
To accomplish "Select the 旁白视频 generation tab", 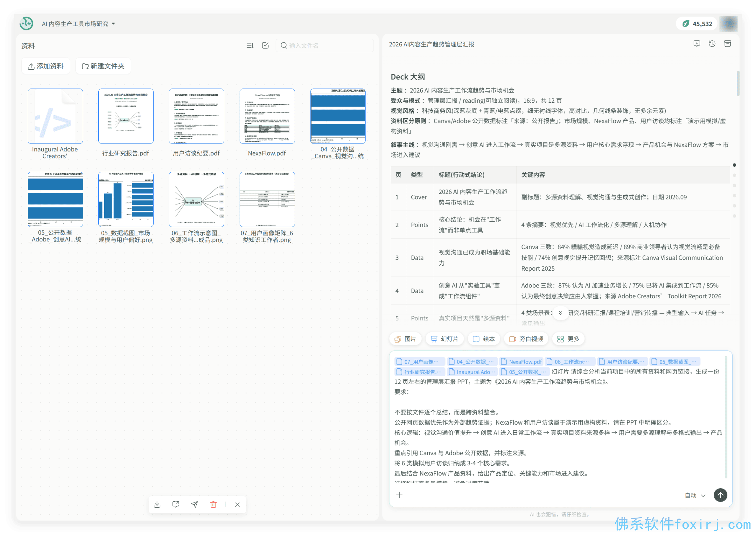I will coord(526,339).
